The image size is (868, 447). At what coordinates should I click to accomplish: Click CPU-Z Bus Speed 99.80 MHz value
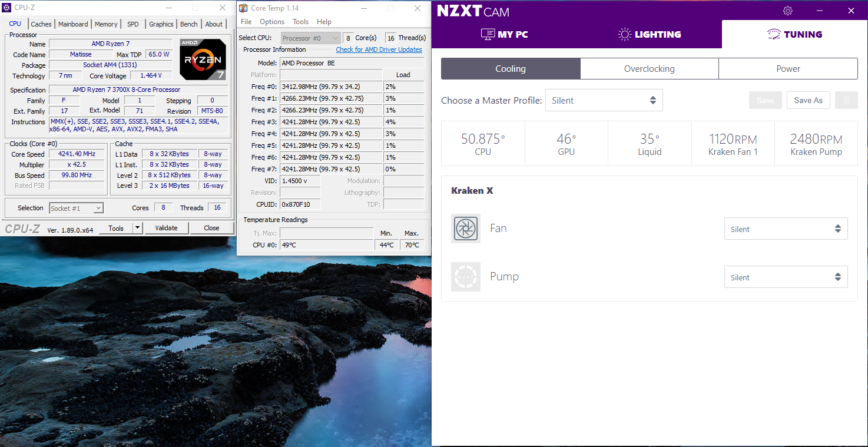click(77, 175)
